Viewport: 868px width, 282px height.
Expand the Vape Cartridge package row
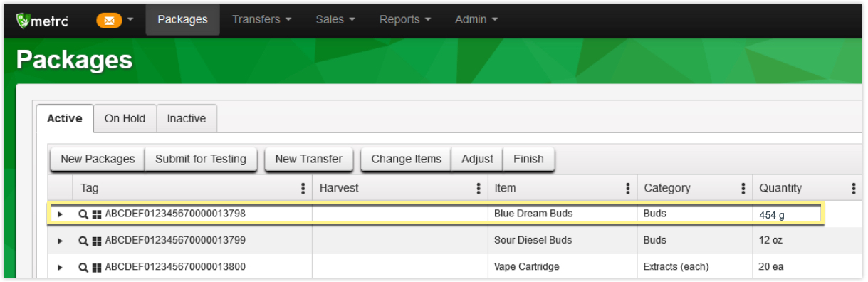pyautogui.click(x=60, y=268)
